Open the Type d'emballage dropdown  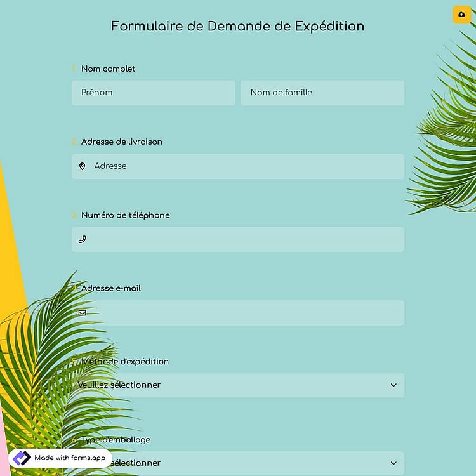(238, 463)
